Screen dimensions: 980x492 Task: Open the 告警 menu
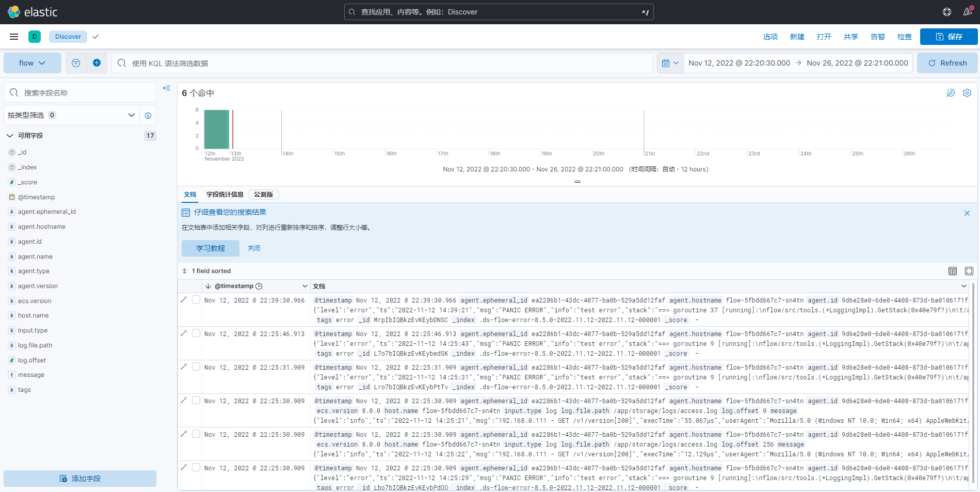878,37
